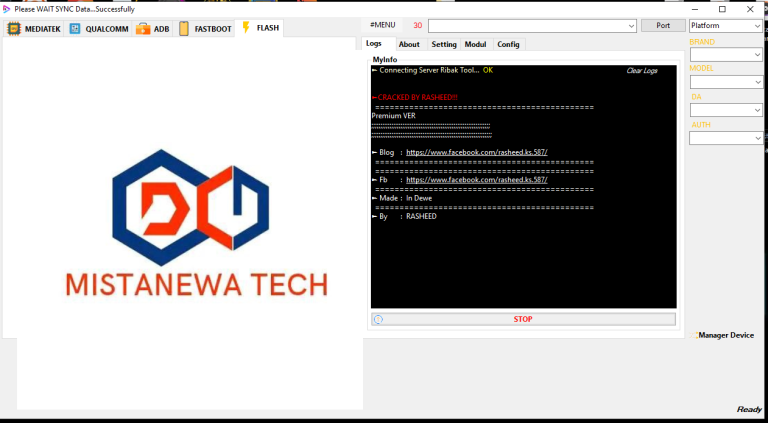The width and height of the screenshot is (768, 423).
Task: Expand the DA dropdown
Action: 726,110
